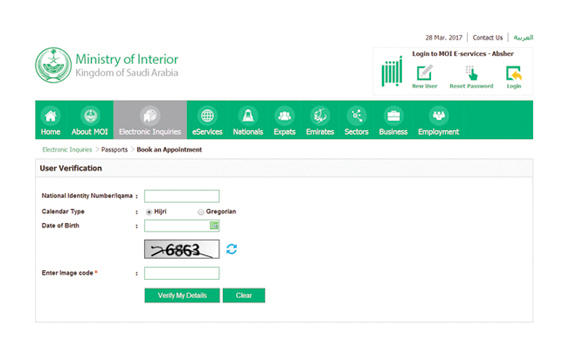Open the About MOI emblem icon
The width and height of the screenshot is (570, 362).
(90, 116)
